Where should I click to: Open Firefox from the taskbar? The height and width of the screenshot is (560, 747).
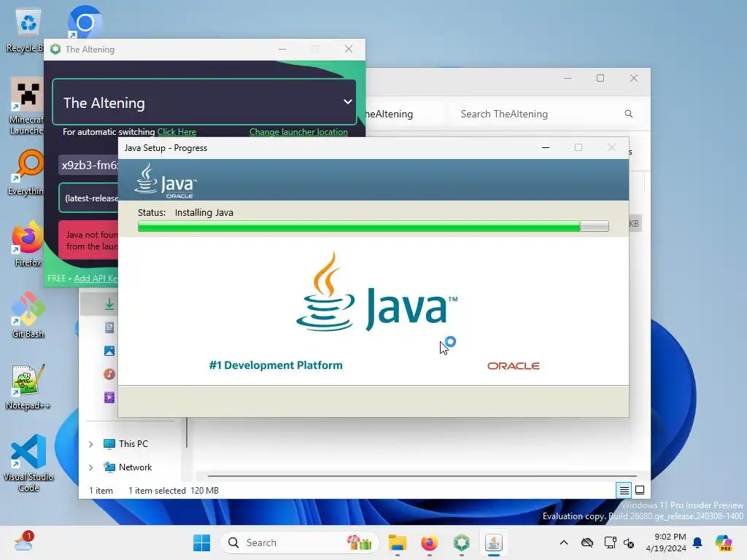click(429, 542)
